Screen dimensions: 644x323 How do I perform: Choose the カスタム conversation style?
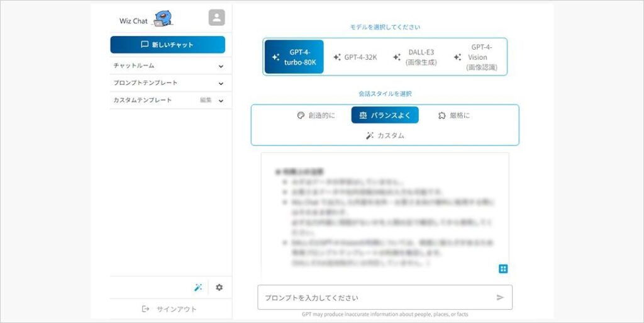[385, 135]
